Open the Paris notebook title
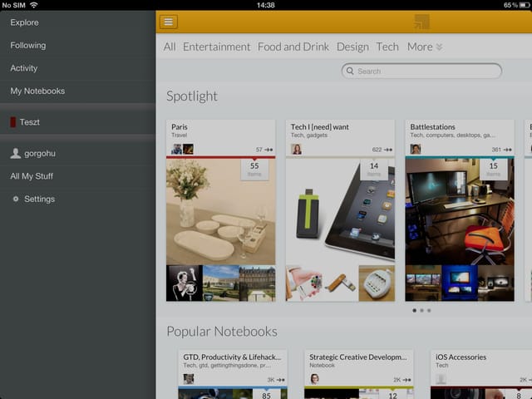The image size is (532, 399). tap(180, 127)
